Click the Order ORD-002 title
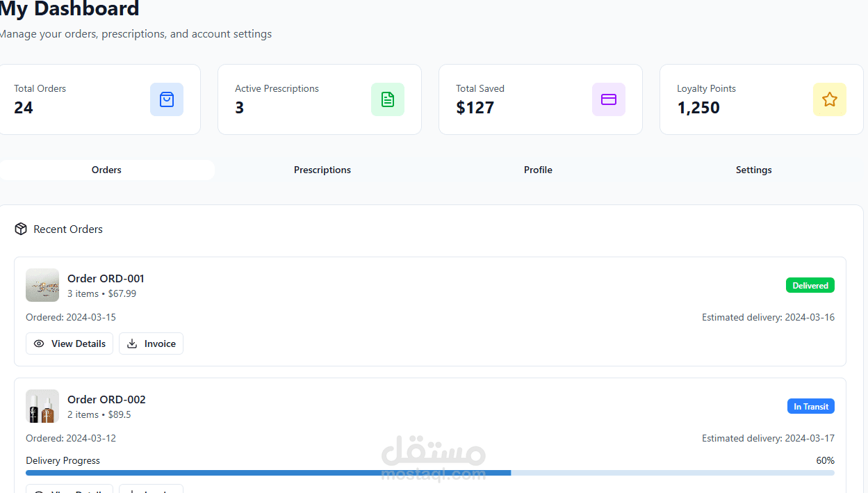 pyautogui.click(x=106, y=400)
